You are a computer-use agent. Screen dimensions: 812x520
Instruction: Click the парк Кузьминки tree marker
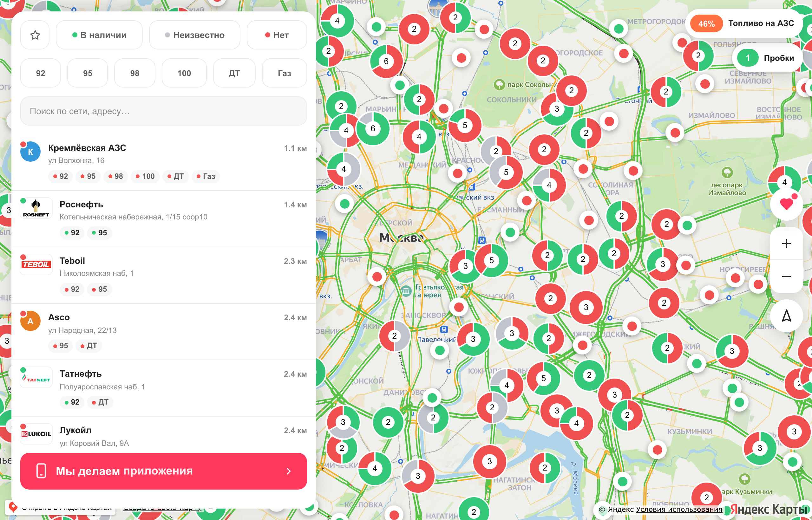pyautogui.click(x=745, y=479)
